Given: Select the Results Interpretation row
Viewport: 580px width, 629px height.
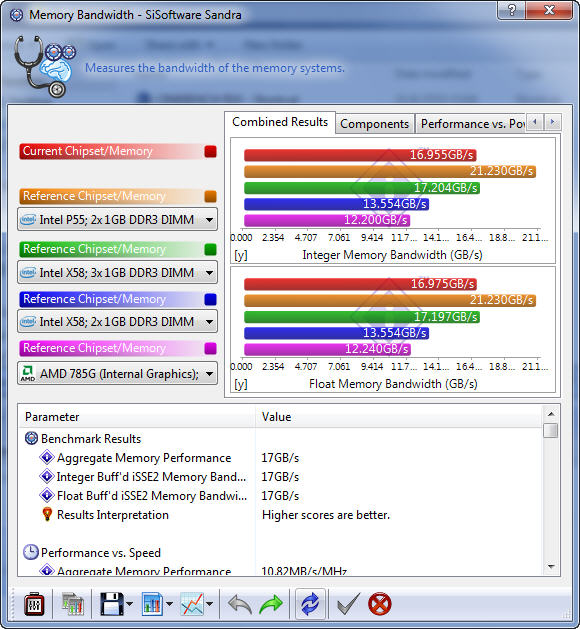Looking at the screenshot, I should pyautogui.click(x=281, y=515).
